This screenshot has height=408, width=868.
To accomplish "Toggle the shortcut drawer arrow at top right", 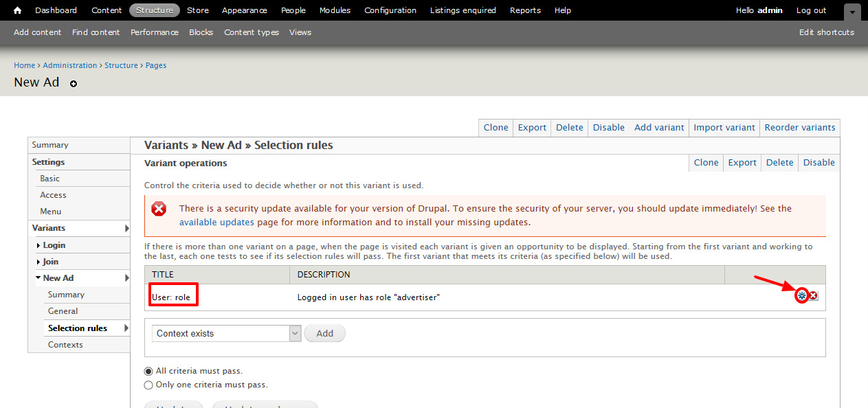I will pyautogui.click(x=852, y=12).
